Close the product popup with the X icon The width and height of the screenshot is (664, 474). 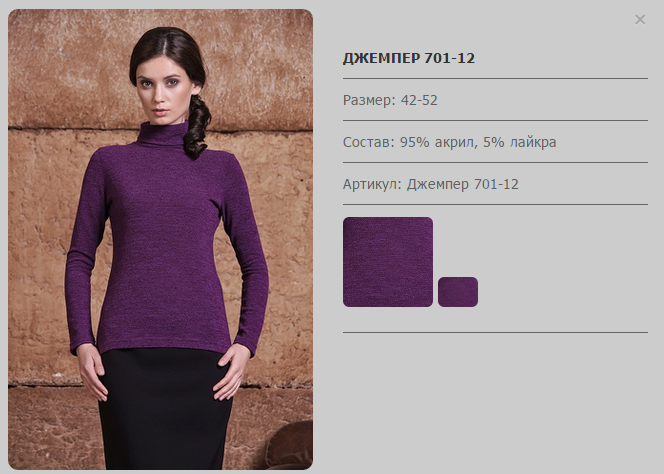pyautogui.click(x=640, y=19)
